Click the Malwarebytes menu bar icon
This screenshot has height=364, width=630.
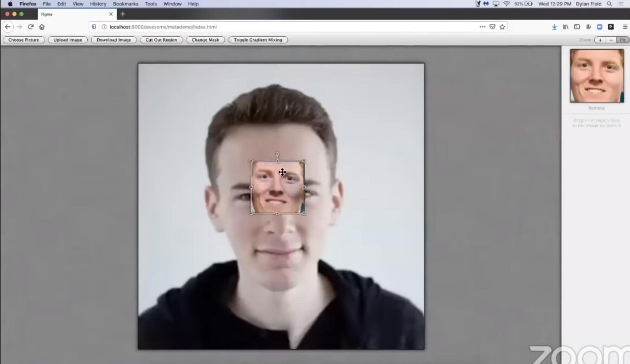pyautogui.click(x=486, y=4)
